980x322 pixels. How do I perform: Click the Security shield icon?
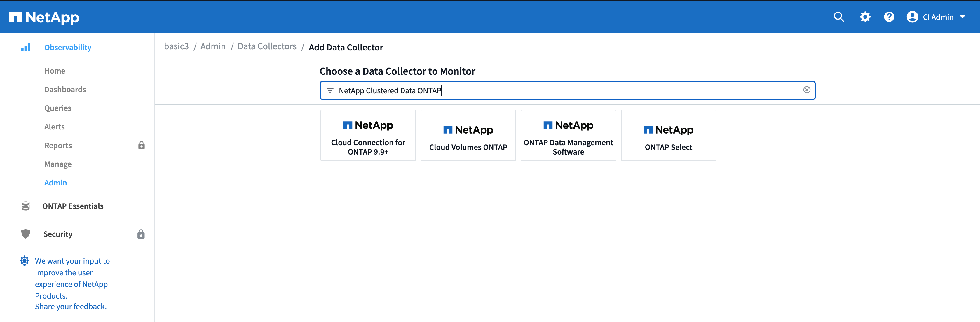pos(25,234)
